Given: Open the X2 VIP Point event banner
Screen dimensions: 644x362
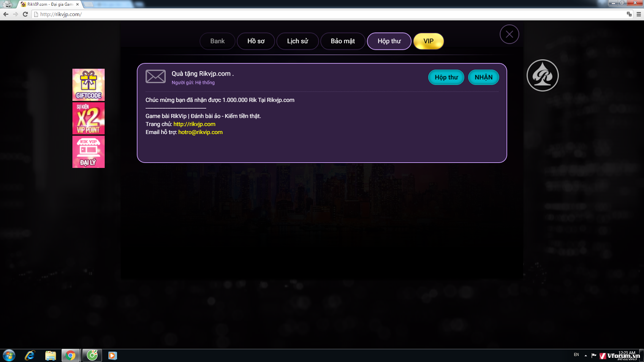Looking at the screenshot, I should pos(89,118).
